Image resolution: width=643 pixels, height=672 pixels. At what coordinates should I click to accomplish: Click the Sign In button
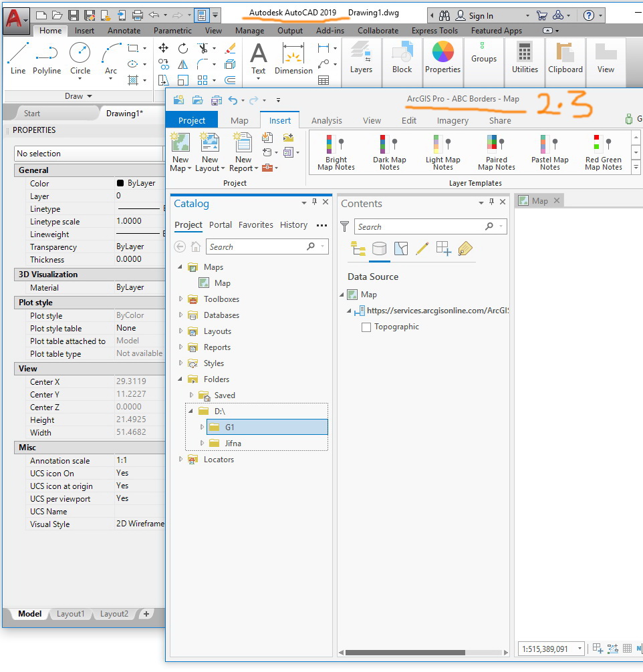coord(481,15)
